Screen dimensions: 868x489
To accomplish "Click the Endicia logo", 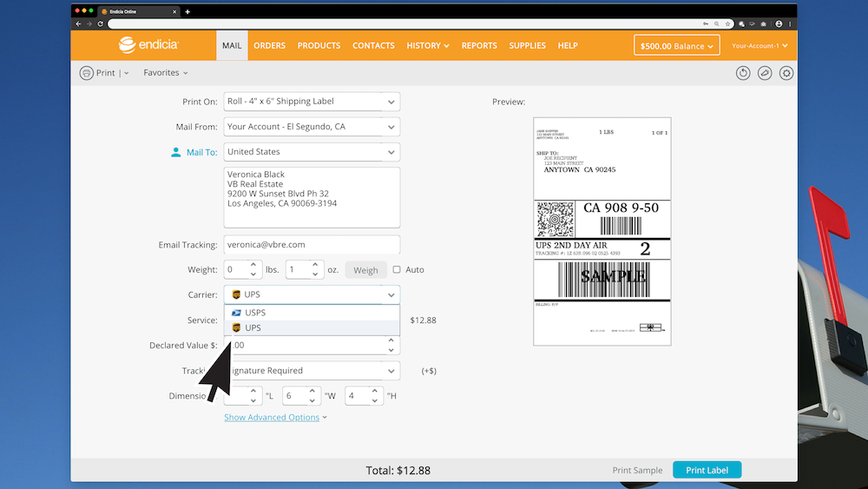I will click(148, 45).
